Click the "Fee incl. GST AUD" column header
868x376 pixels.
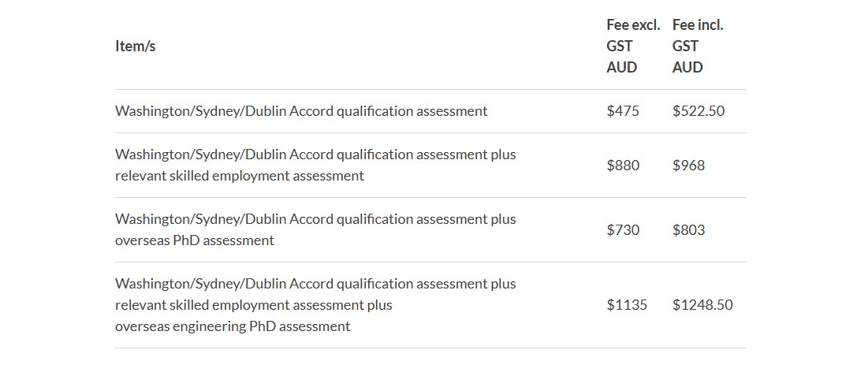point(698,46)
